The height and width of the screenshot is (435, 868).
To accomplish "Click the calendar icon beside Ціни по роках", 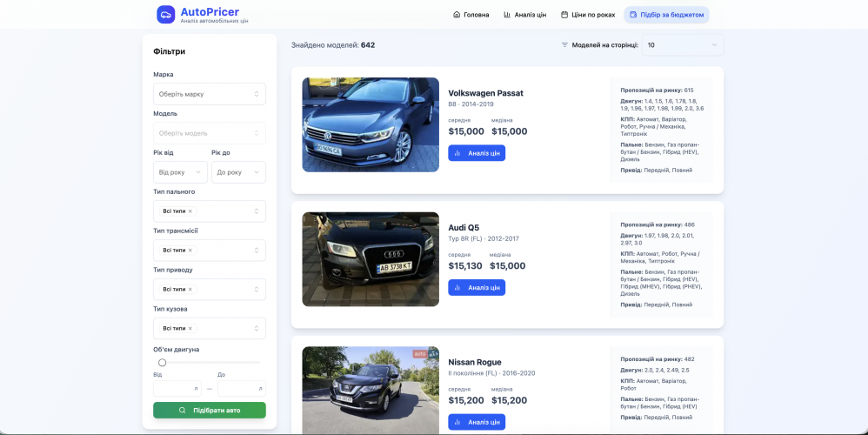I will (564, 15).
